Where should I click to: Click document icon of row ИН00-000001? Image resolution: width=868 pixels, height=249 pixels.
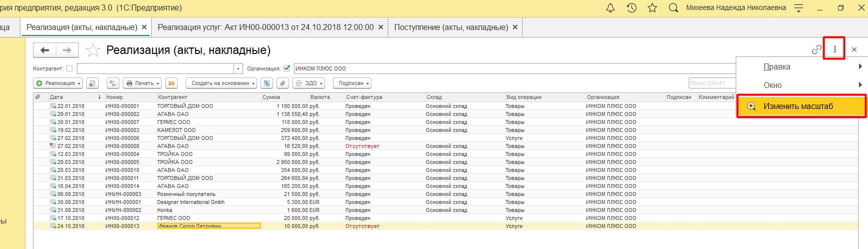pyautogui.click(x=52, y=106)
